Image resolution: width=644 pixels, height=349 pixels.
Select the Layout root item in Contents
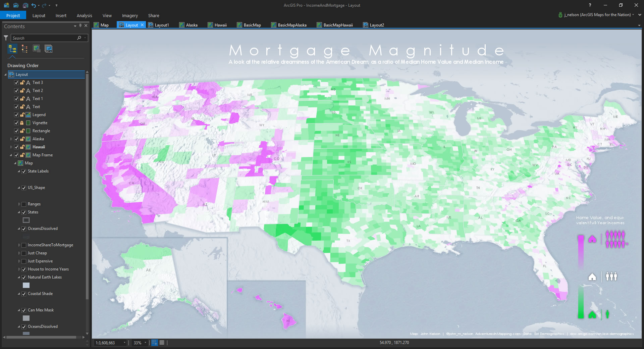tap(46, 74)
